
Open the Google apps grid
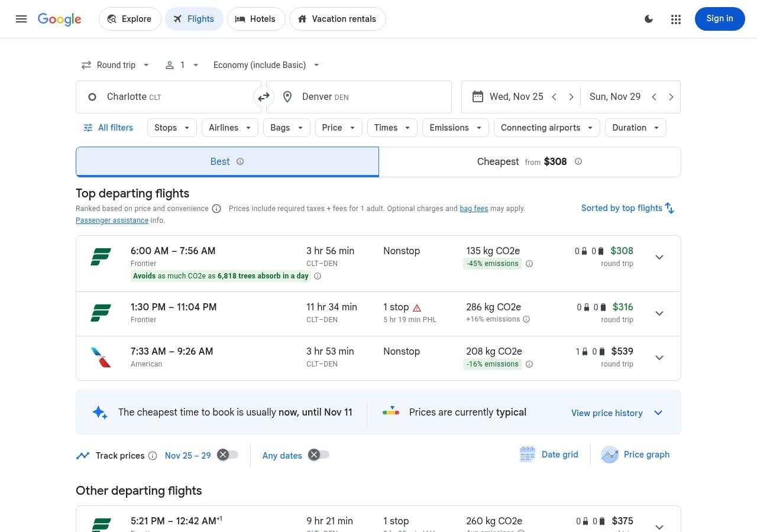tap(676, 19)
